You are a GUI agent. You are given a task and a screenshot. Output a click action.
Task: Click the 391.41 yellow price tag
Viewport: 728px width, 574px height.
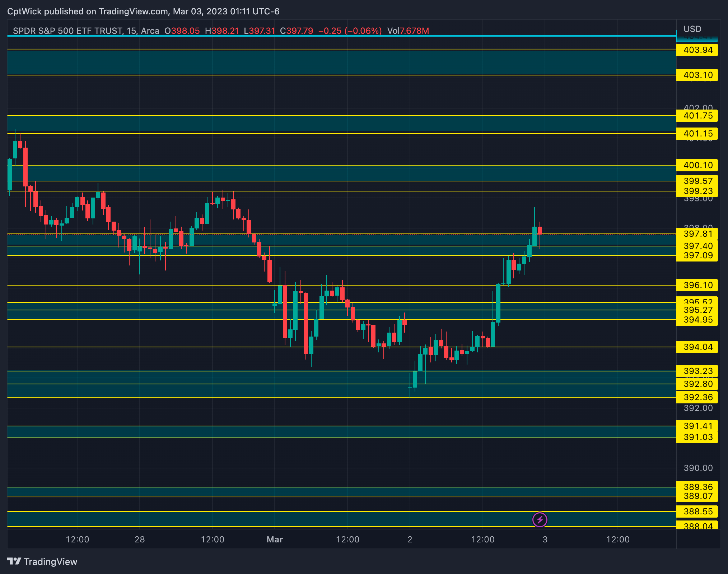697,426
